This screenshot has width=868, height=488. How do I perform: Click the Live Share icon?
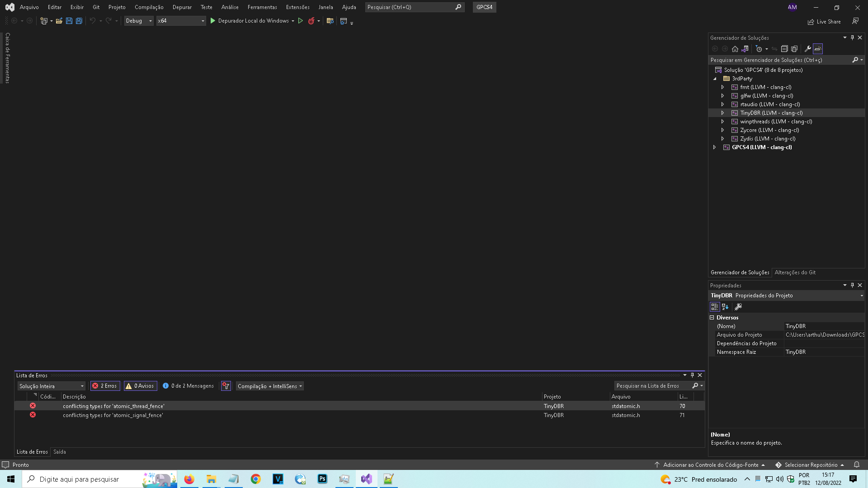(811, 22)
